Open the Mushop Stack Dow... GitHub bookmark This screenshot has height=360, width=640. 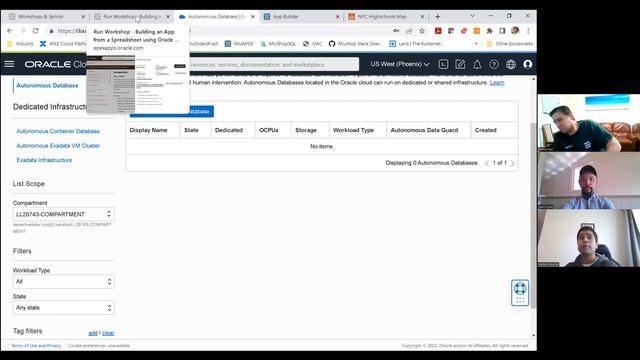pyautogui.click(x=356, y=44)
